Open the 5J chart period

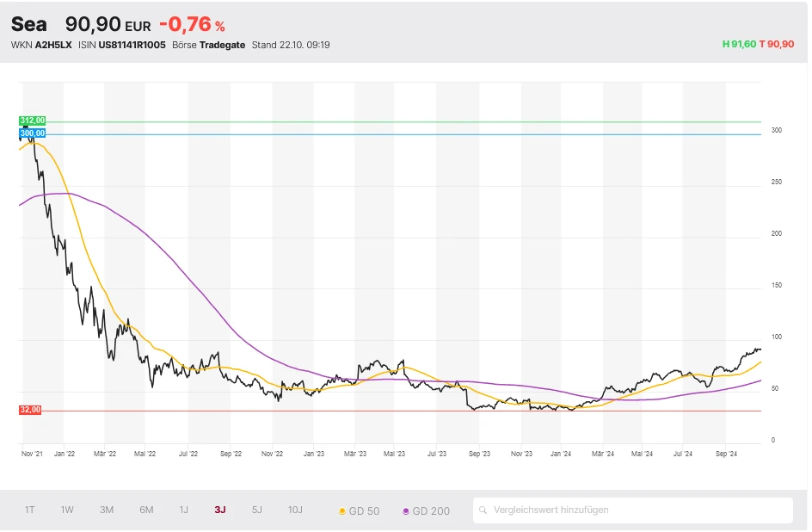point(257,510)
